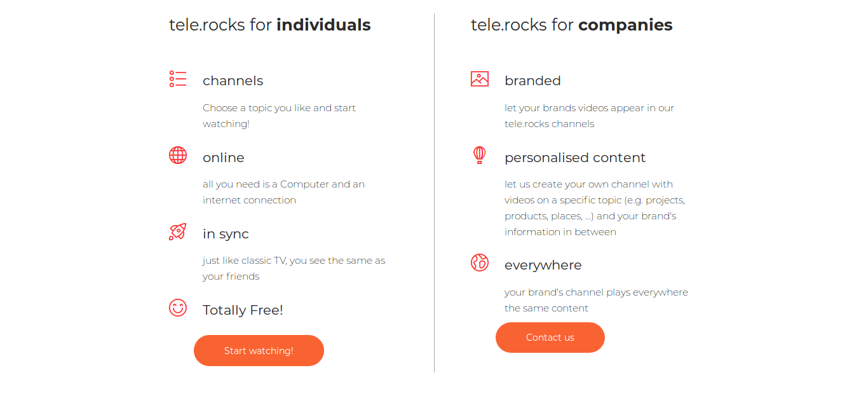Screen dimensions: 868x410
Task: Select the everywhere feature title
Action: click(x=543, y=264)
